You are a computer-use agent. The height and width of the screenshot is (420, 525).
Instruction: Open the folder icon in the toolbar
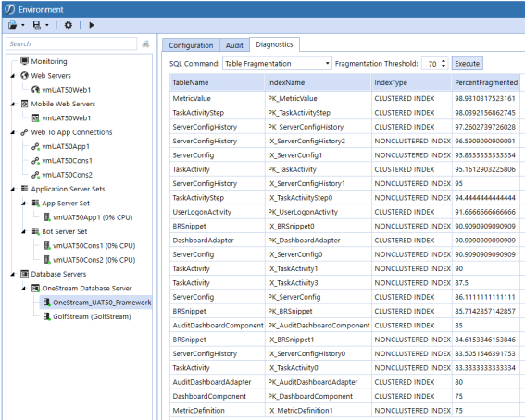[x=12, y=25]
